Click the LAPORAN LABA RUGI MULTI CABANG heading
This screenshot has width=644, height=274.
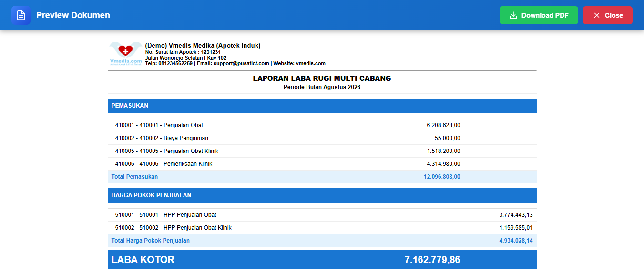pos(322,78)
